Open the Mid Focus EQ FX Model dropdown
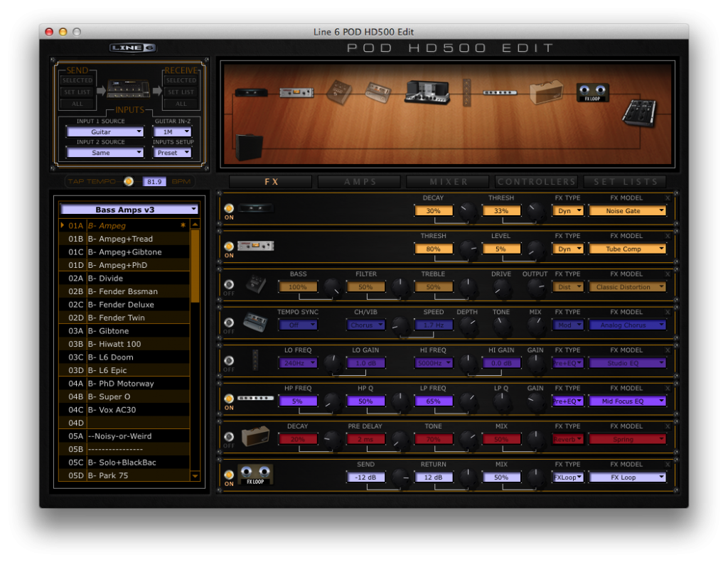Screen dimensions: 728x562 [x=627, y=401]
